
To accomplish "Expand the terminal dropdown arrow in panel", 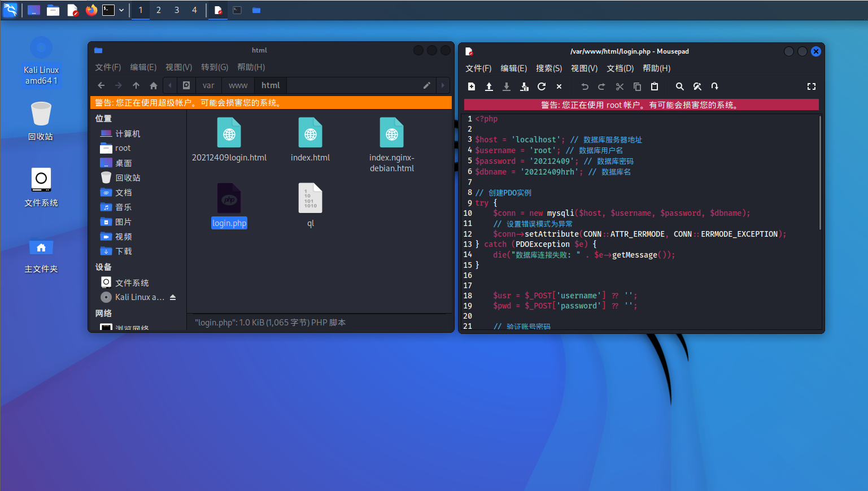I will point(121,10).
